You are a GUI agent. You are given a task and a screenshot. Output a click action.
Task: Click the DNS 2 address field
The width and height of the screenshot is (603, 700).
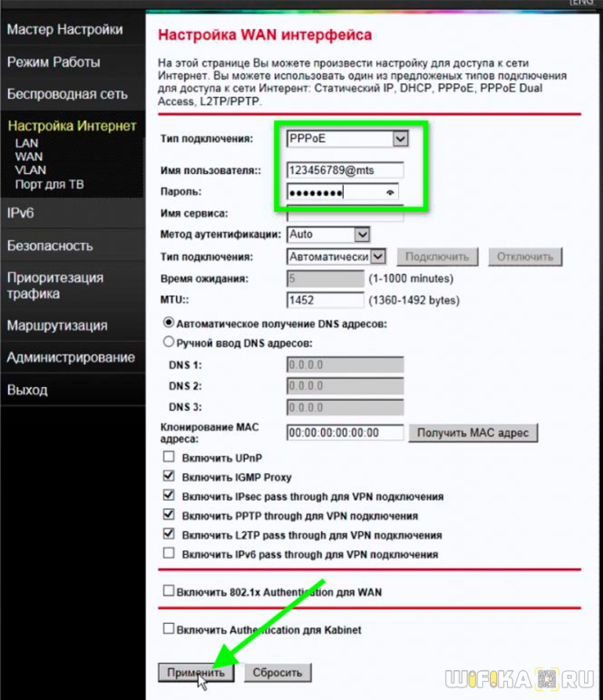tap(345, 386)
